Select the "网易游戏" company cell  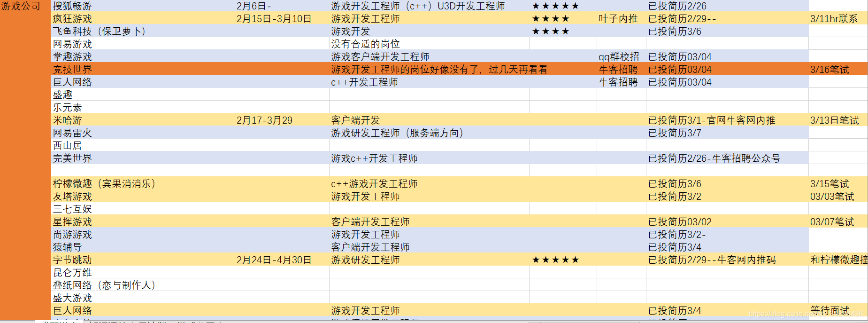click(x=143, y=44)
